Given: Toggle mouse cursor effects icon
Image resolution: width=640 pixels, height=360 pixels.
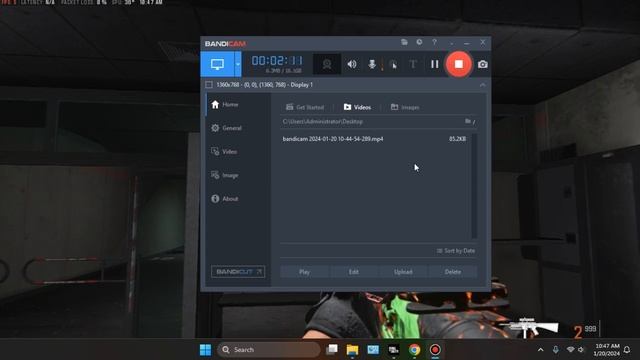Looking at the screenshot, I should [393, 64].
